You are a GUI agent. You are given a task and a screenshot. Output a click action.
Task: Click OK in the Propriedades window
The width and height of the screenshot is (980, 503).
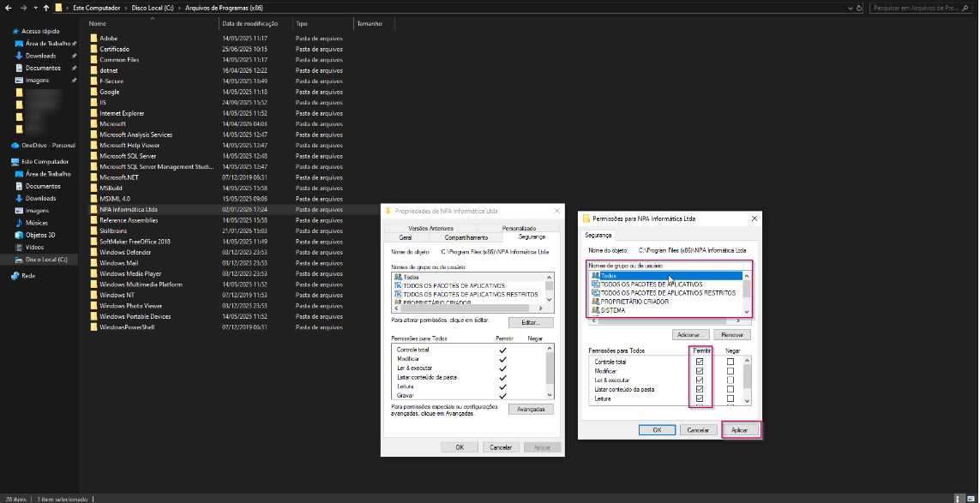pyautogui.click(x=460, y=447)
